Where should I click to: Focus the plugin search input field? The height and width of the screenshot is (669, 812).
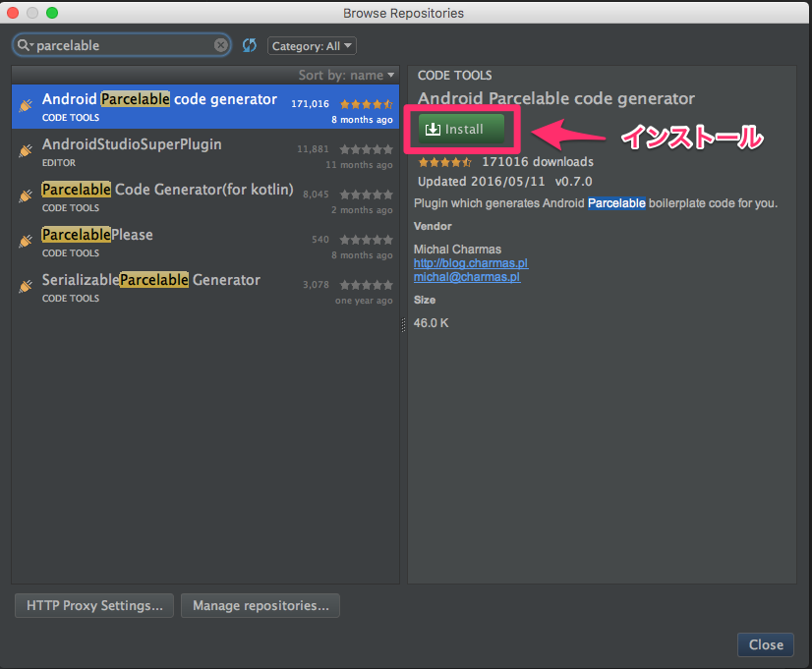[x=123, y=45]
